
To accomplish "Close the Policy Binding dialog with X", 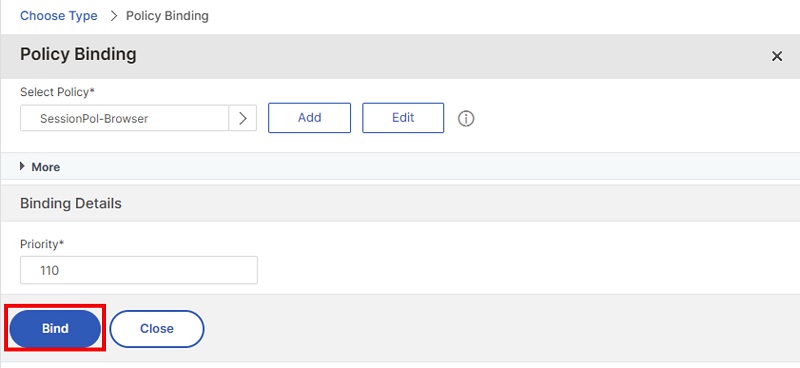I will coord(777,56).
